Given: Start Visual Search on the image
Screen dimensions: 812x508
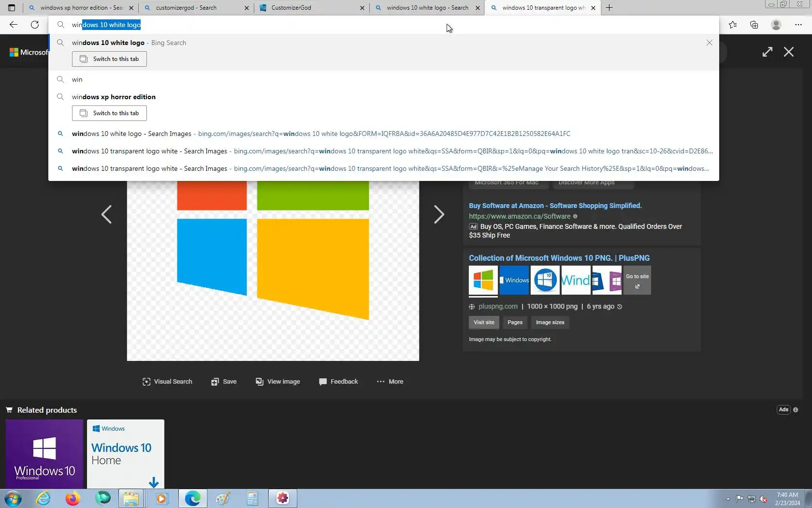Looking at the screenshot, I should pos(167,382).
